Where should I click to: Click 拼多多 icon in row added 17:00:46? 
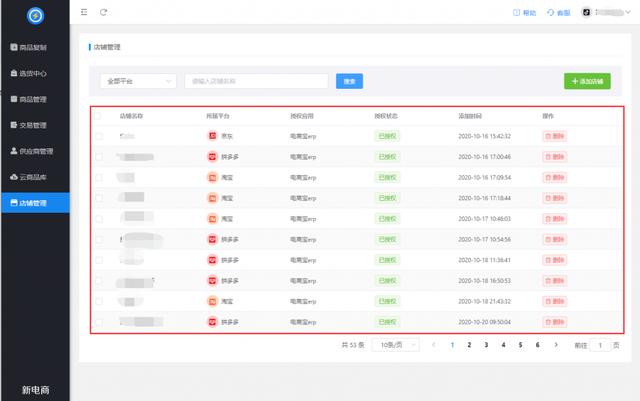[x=212, y=157]
